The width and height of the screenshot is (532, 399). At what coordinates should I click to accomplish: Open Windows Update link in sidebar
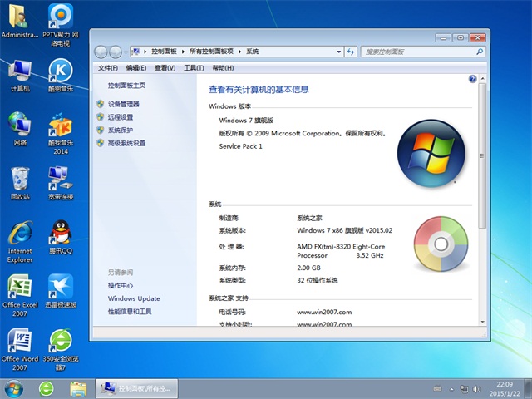pos(133,298)
